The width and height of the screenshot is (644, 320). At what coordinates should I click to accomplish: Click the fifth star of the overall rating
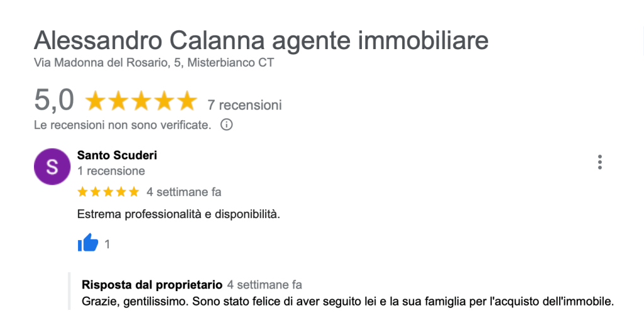tap(186, 101)
